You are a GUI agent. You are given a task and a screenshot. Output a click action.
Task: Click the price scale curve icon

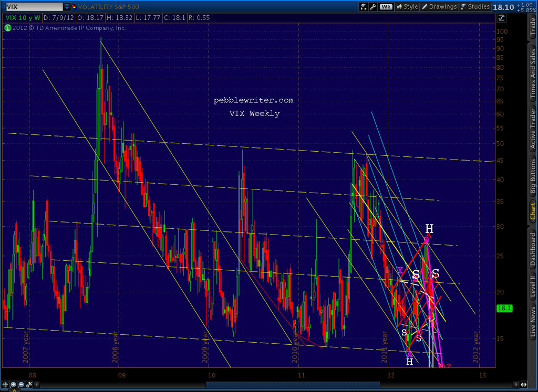[501, 18]
